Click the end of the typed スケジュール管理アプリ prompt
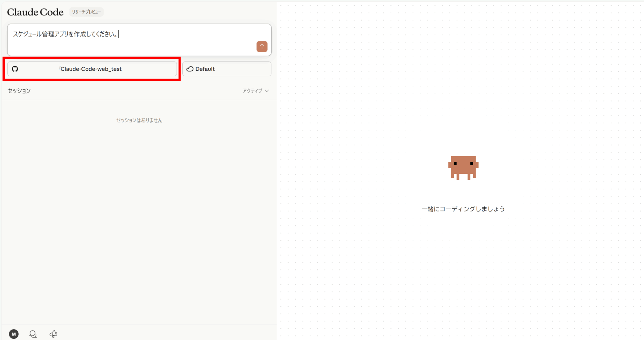Screen dimensions: 644x340 (x=119, y=34)
